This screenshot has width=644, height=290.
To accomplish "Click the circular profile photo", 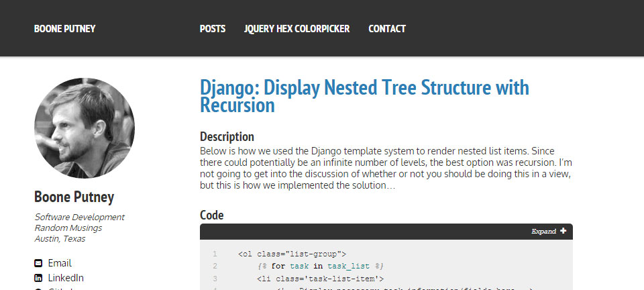I will click(85, 128).
